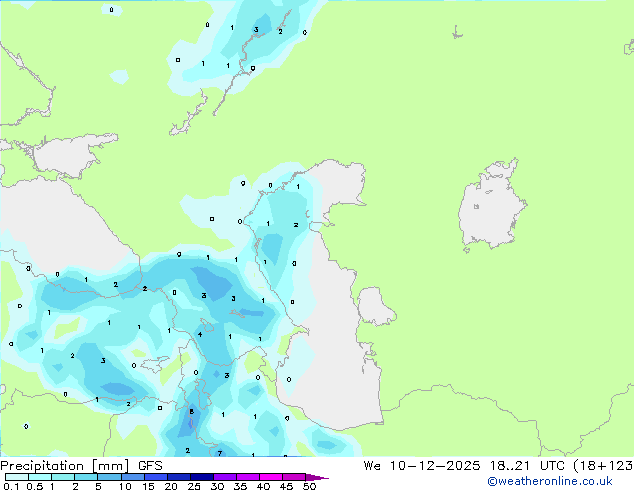Open the weatheronline.co.uk copyright link
The width and height of the screenshot is (634, 490).
pyautogui.click(x=550, y=481)
